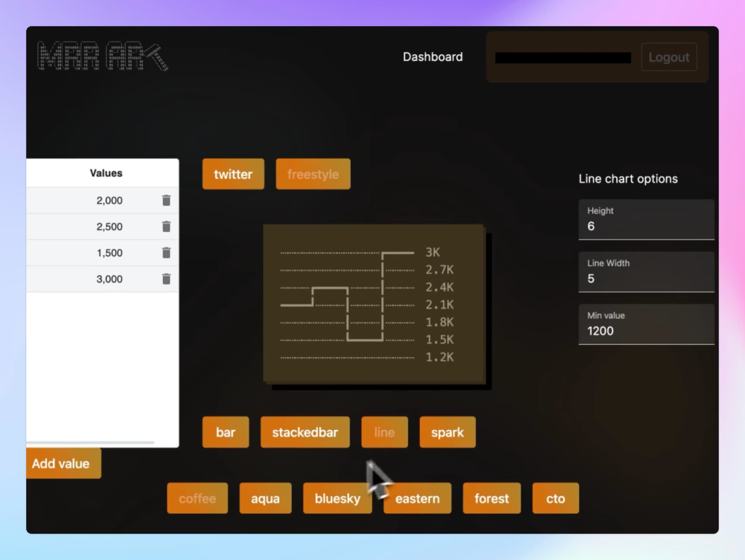Viewport: 745px width, 560px height.
Task: Click trash icon beside 1,500
Action: tap(166, 253)
